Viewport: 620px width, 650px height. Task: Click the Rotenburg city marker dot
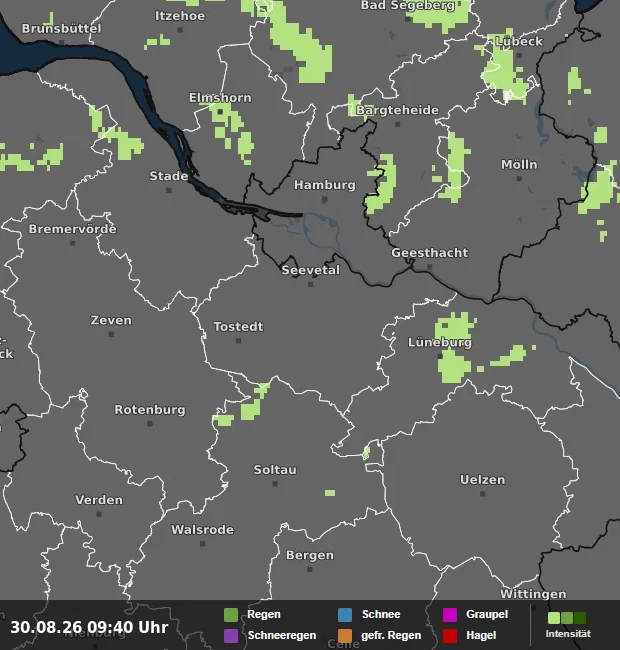click(x=150, y=424)
